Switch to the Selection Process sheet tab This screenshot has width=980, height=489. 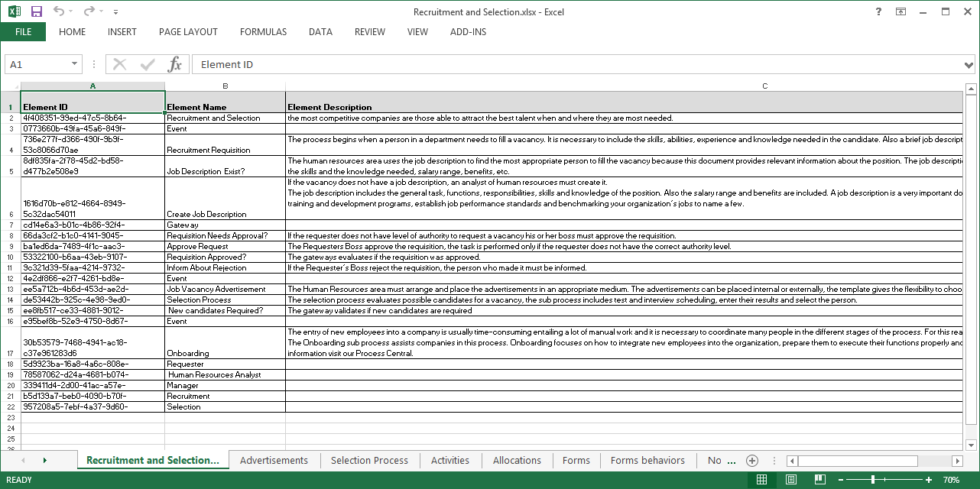point(369,460)
